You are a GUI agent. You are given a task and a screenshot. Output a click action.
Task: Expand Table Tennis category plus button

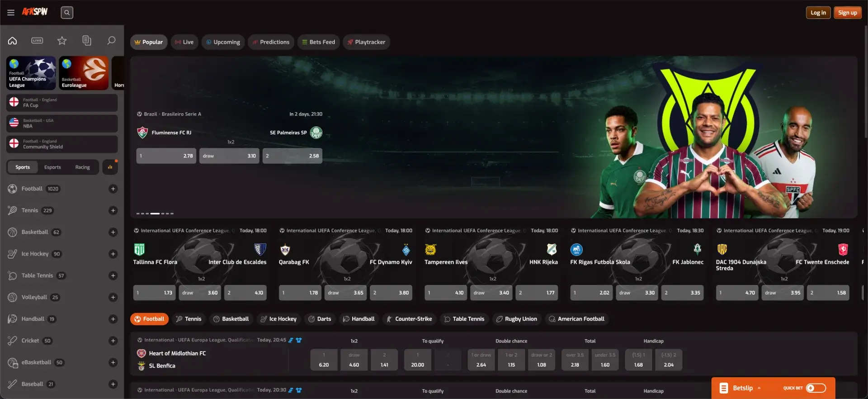point(113,275)
